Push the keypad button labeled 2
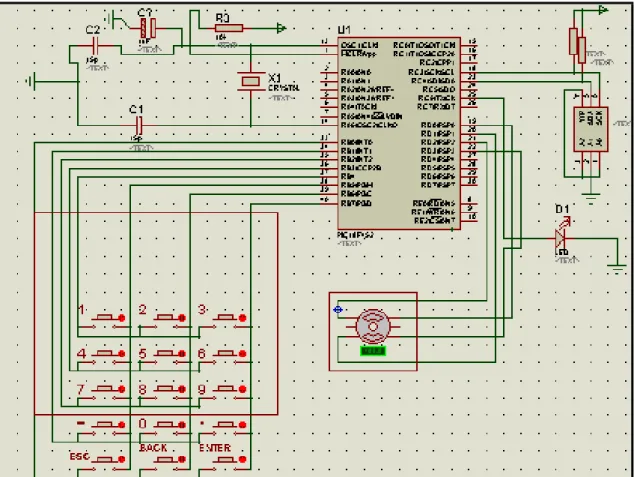The height and width of the screenshot is (477, 634). 165,317
